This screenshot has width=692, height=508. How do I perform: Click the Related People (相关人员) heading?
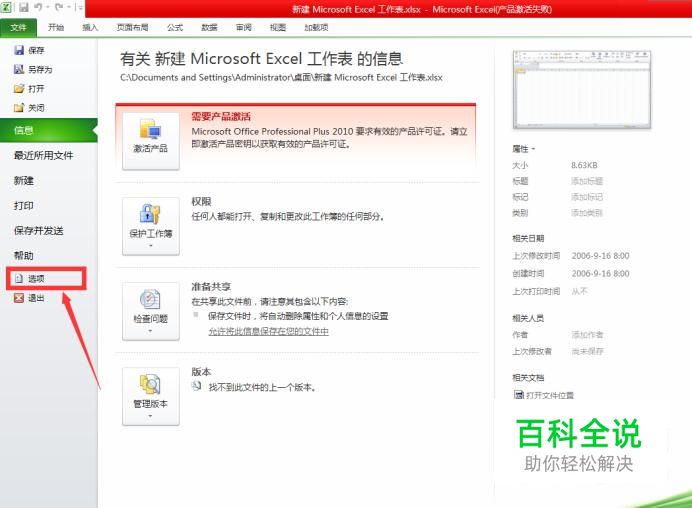point(528,318)
